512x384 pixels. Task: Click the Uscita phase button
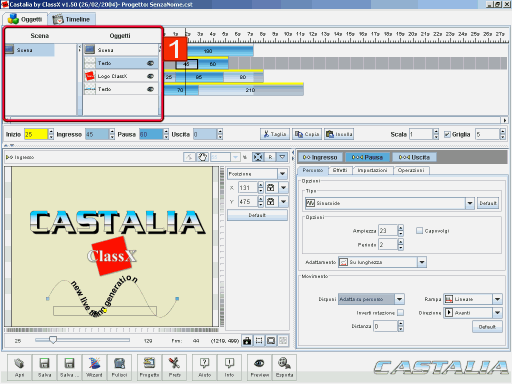(x=414, y=157)
